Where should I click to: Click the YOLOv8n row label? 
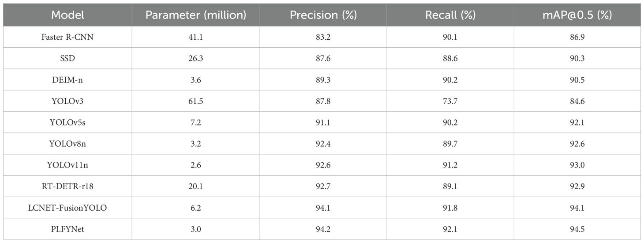point(67,144)
